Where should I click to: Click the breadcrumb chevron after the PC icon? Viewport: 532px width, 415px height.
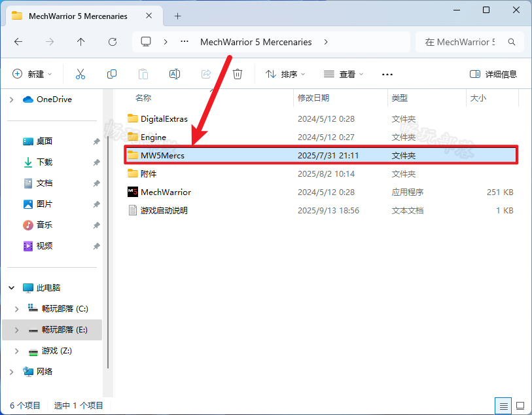pyautogui.click(x=166, y=42)
